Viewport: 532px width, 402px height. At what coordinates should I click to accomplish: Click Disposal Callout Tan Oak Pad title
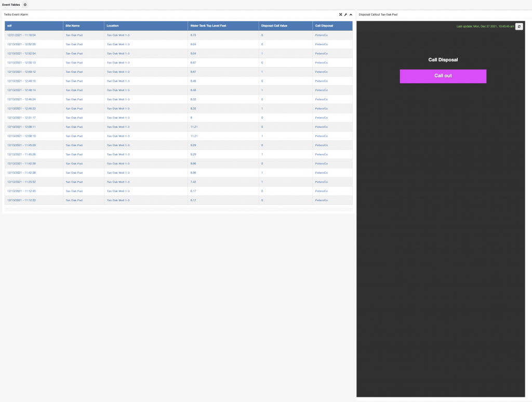[378, 15]
